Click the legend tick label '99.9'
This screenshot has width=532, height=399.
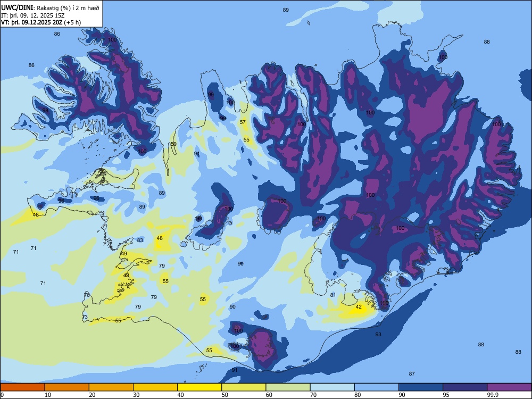[x=493, y=395]
